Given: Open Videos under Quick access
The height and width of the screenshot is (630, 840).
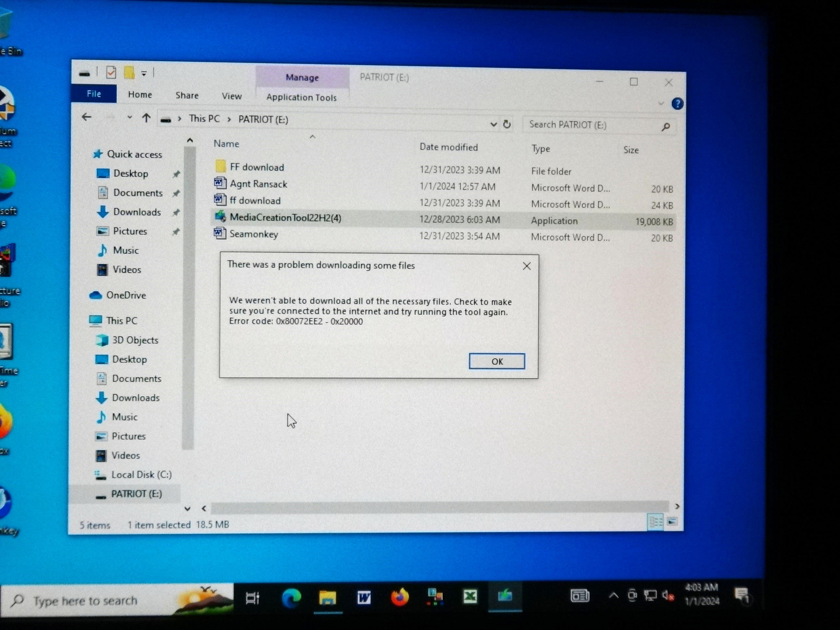Looking at the screenshot, I should (126, 270).
